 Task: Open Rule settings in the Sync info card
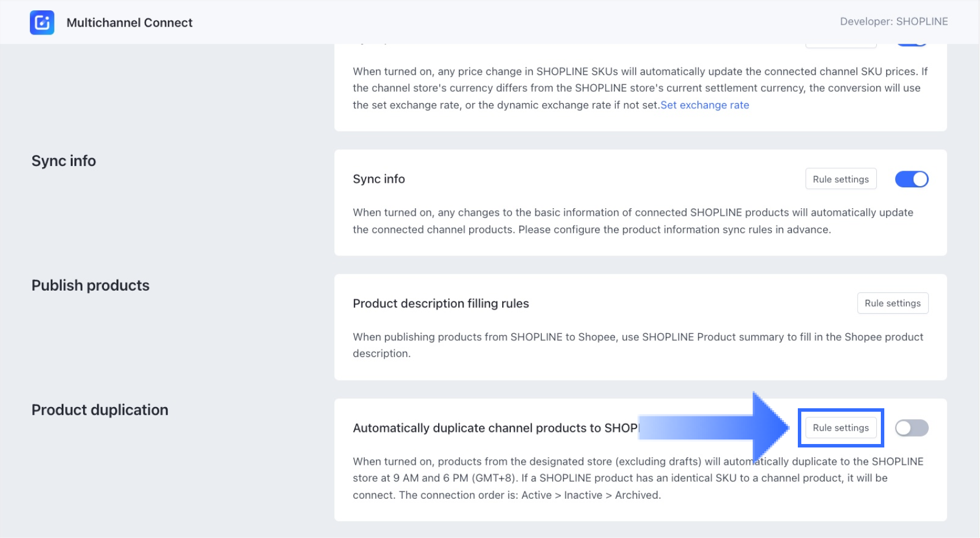point(840,179)
